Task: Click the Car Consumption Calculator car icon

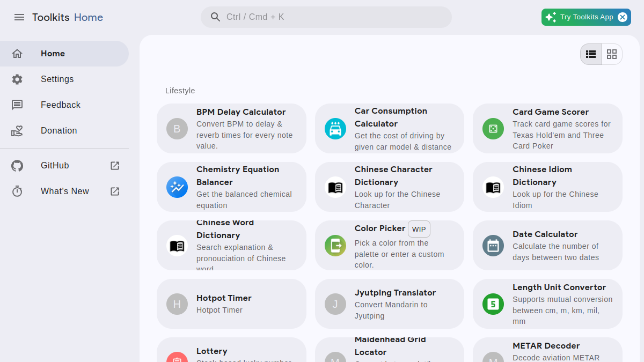Action: point(335,129)
